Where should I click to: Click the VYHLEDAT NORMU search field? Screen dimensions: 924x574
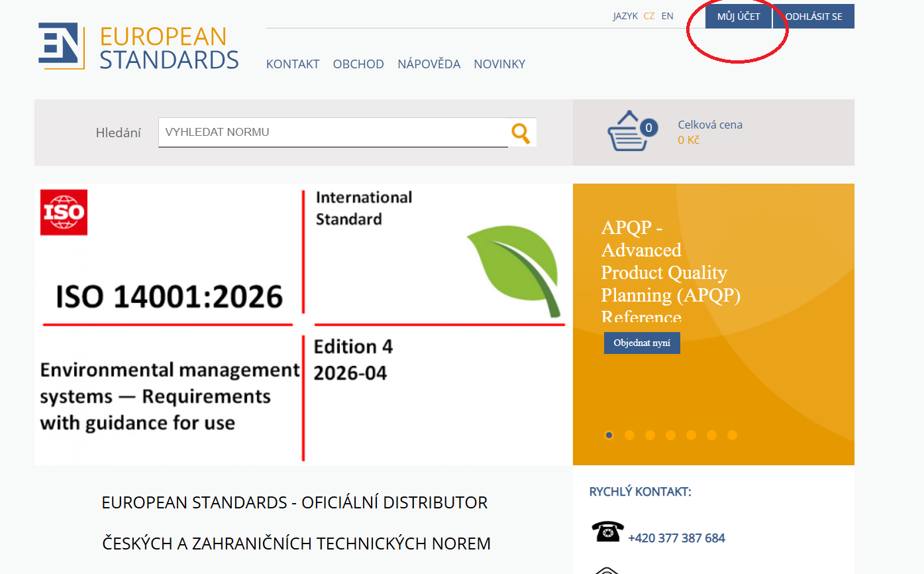(333, 133)
